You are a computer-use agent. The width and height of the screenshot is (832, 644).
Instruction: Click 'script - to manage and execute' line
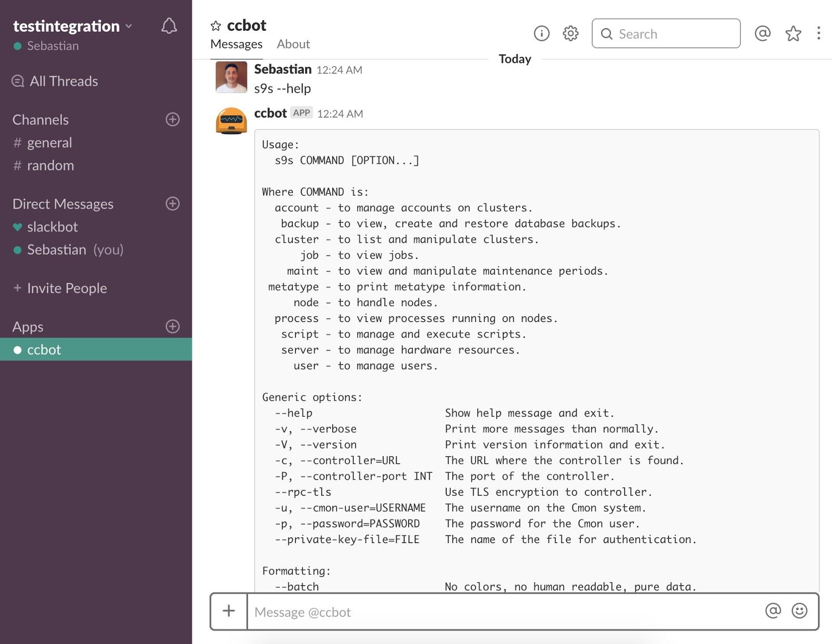pyautogui.click(x=404, y=334)
